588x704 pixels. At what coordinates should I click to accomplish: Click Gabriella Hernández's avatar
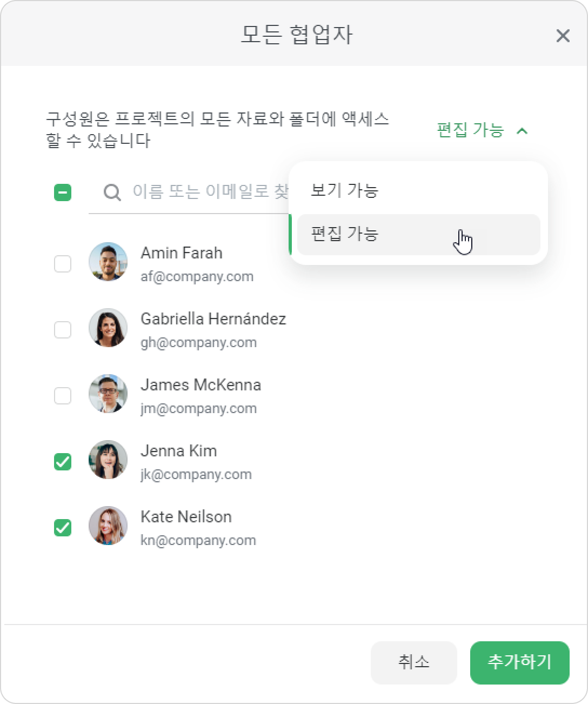coord(108,328)
